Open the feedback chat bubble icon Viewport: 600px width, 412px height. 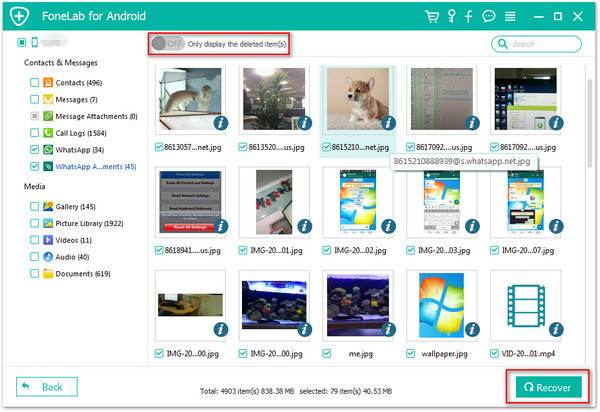(x=489, y=16)
